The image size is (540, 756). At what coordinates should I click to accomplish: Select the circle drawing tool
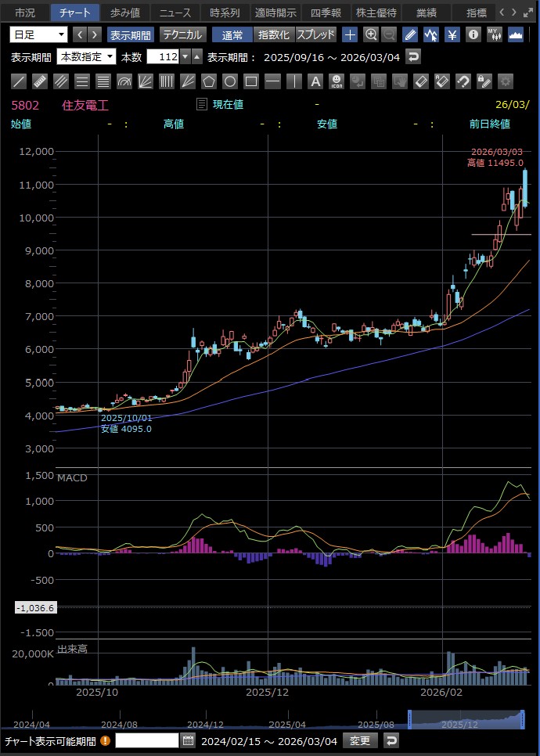tap(230, 81)
